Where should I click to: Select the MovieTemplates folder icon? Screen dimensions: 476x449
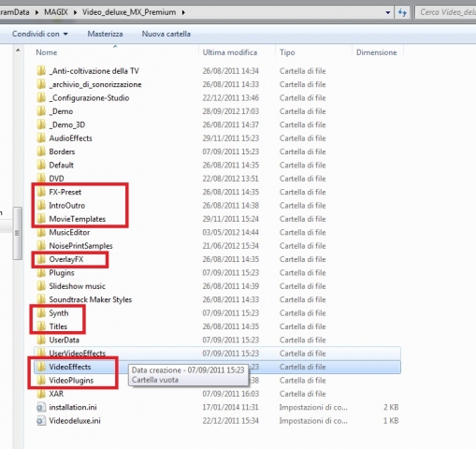pos(41,219)
